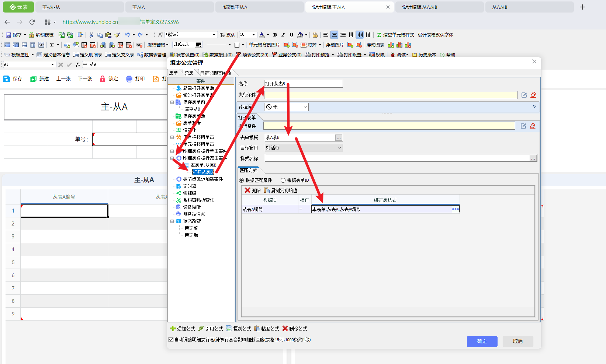
Task: Click the Italic formatting icon
Action: pos(283,35)
